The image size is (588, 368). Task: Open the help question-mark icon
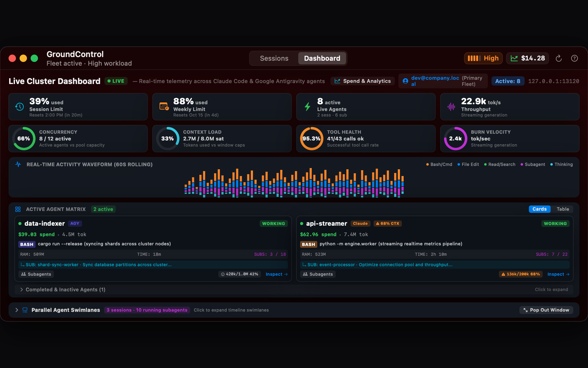point(575,58)
